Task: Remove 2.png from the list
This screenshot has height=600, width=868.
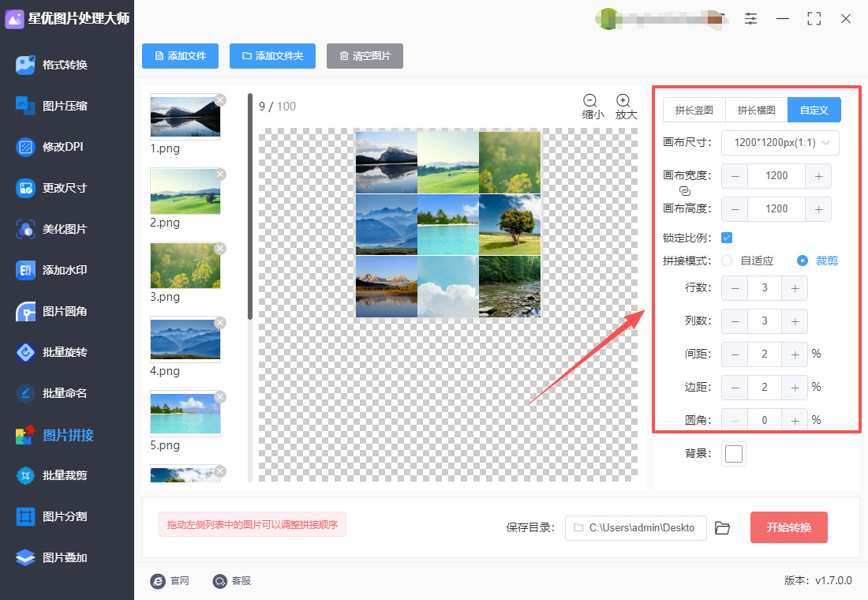Action: [x=220, y=174]
